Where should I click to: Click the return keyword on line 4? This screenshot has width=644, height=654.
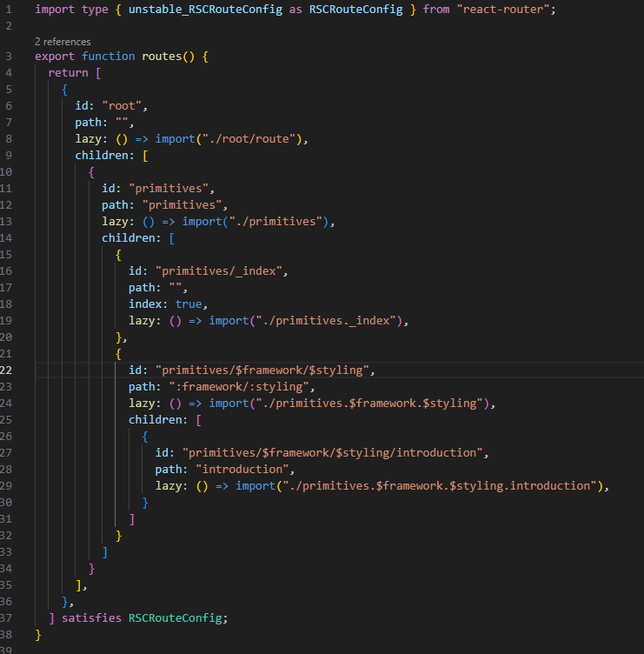point(69,73)
